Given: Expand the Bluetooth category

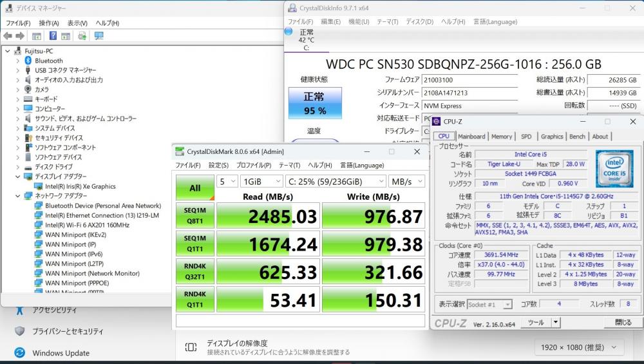Looking at the screenshot, I should [x=17, y=61].
